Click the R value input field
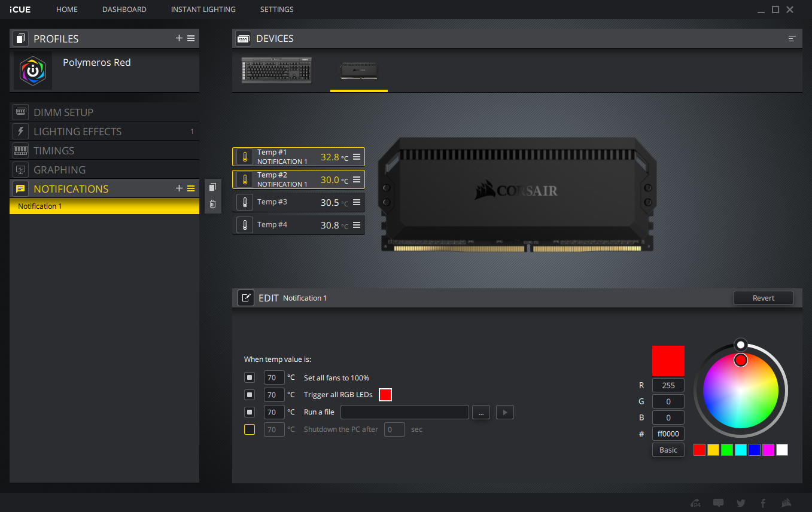Screen dimensions: 812x512 click(668, 385)
